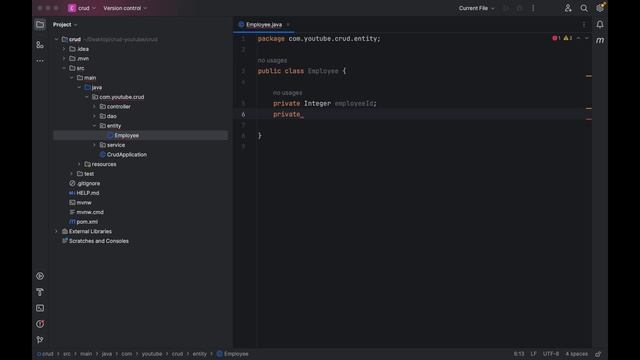Open editor tab options menu
Image resolution: width=640 pixels, height=360 pixels.
click(584, 24)
